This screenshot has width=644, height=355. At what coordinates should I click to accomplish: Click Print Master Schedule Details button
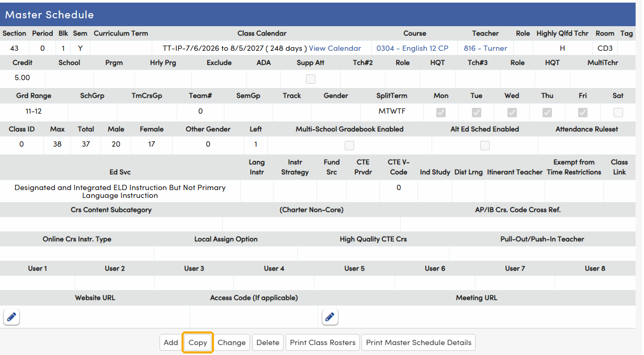coord(419,342)
